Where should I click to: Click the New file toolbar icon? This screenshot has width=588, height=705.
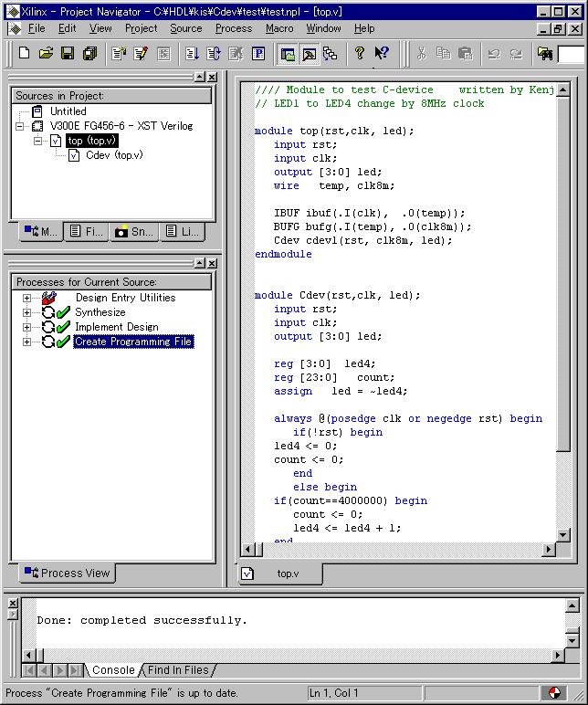[25, 54]
